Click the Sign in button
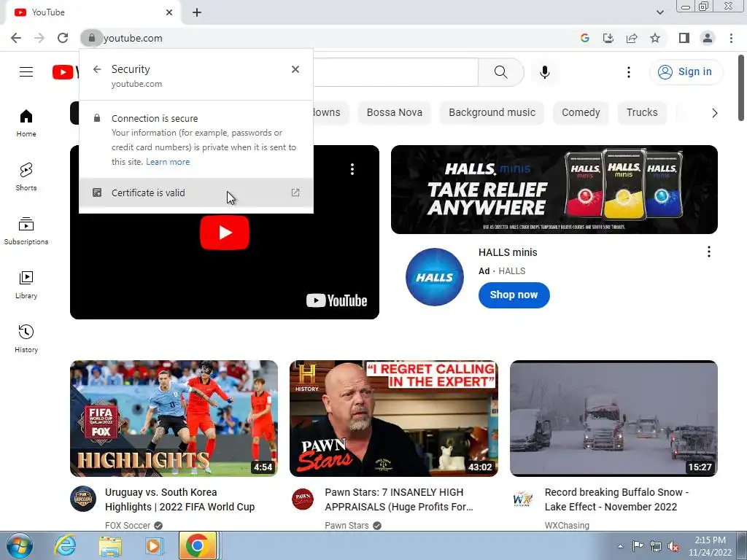The height and width of the screenshot is (560, 747). 686,72
